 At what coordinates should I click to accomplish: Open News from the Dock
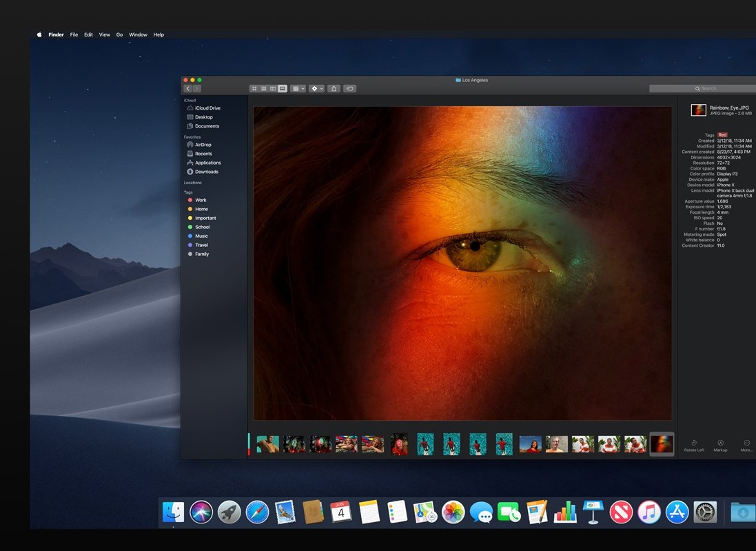coord(621,512)
